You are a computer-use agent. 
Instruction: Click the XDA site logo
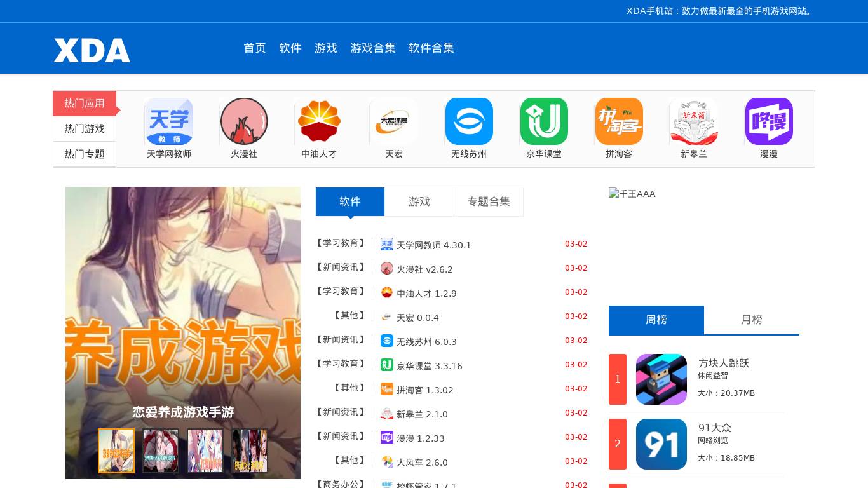tap(92, 50)
